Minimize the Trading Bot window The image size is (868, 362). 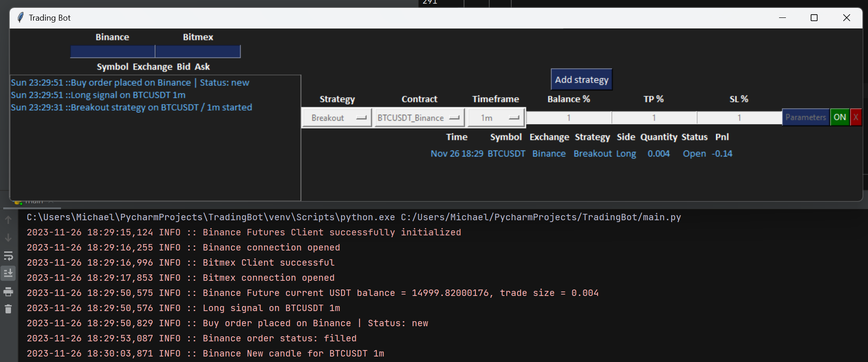tap(783, 17)
